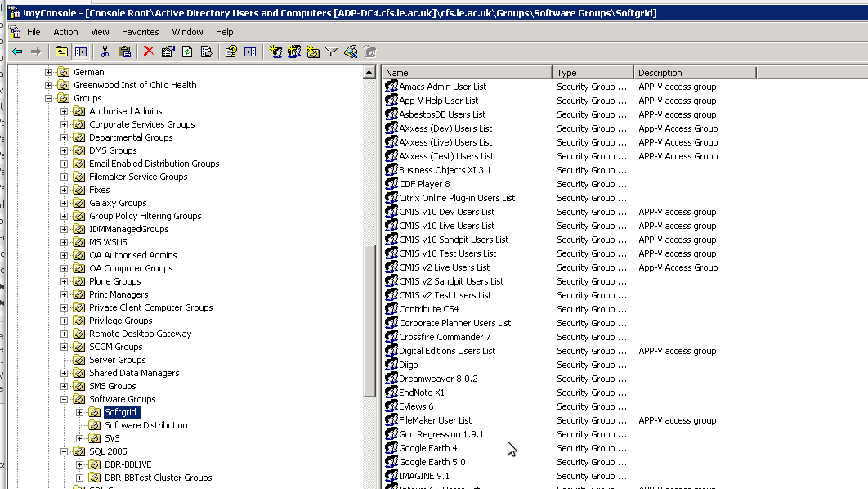Select Google Earth 5.0 group
Viewport: 868px width, 489px height.
[x=432, y=462]
